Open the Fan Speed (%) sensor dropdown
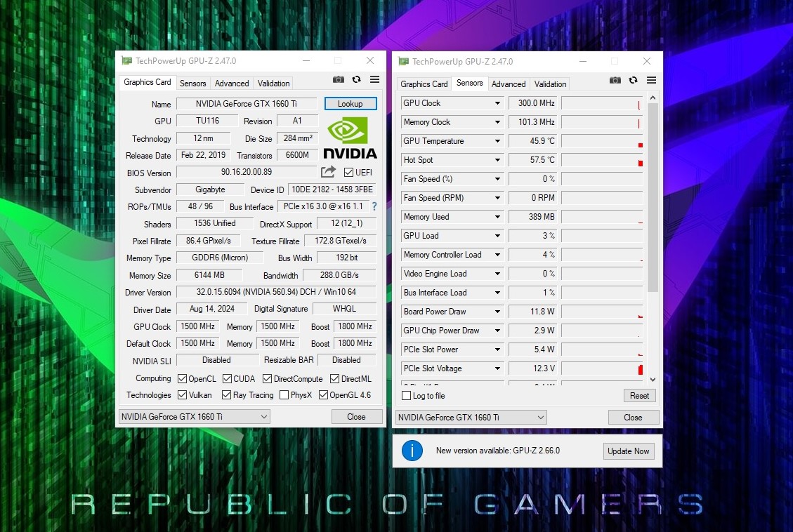 tap(497, 179)
